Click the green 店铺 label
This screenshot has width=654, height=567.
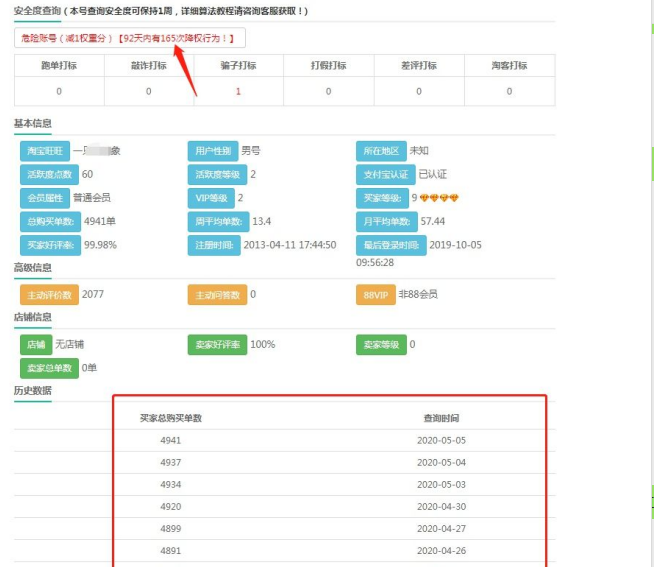(x=36, y=345)
